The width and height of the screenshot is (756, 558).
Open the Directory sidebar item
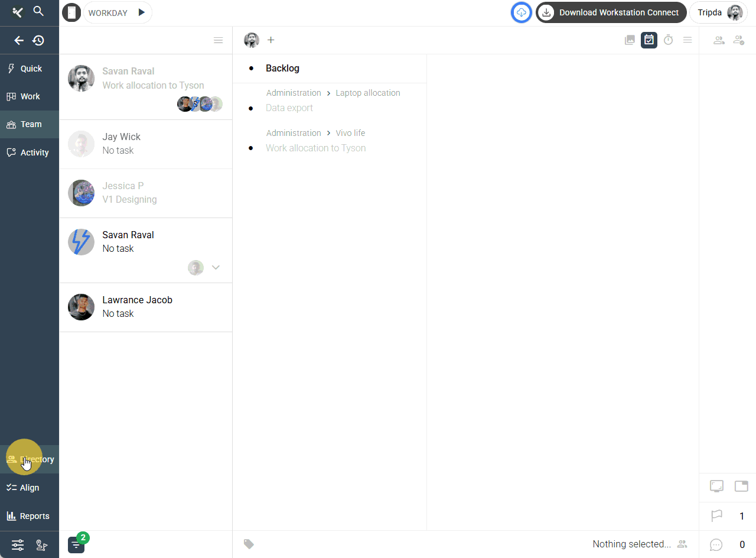[30, 459]
